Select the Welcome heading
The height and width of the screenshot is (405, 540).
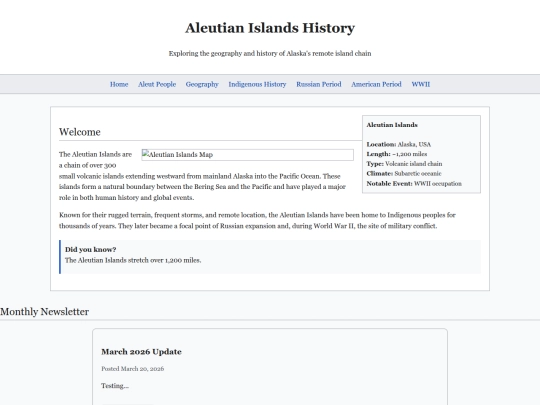pyautogui.click(x=80, y=132)
